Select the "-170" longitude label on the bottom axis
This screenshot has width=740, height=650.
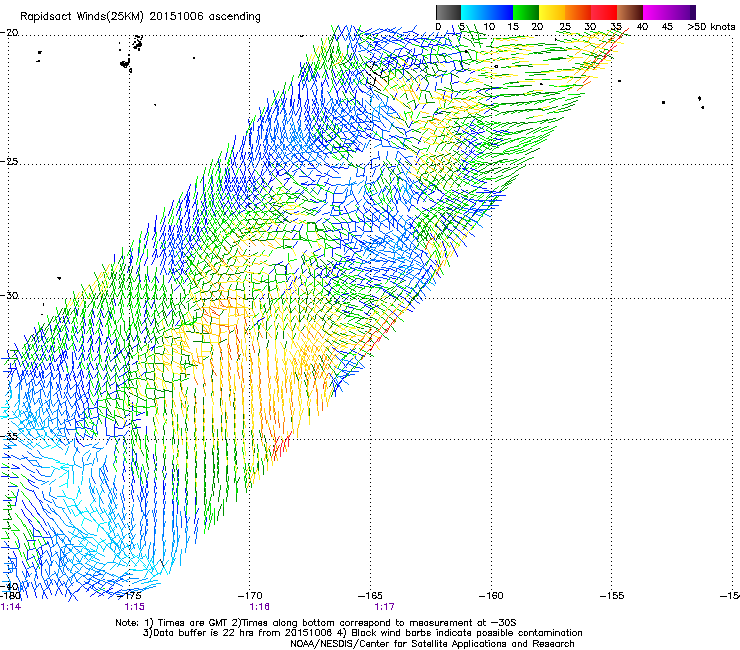click(250, 596)
